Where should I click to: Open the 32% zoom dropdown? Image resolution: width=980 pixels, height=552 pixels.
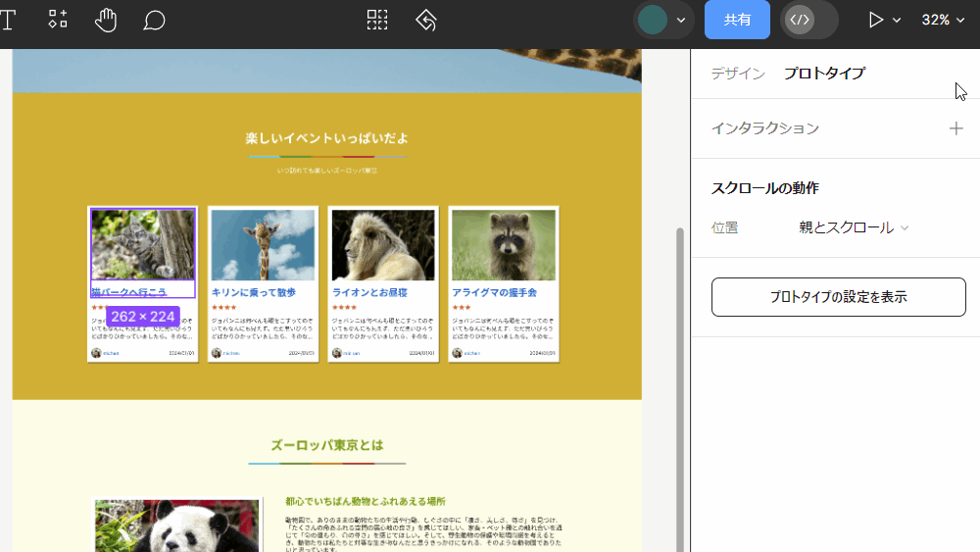943,20
